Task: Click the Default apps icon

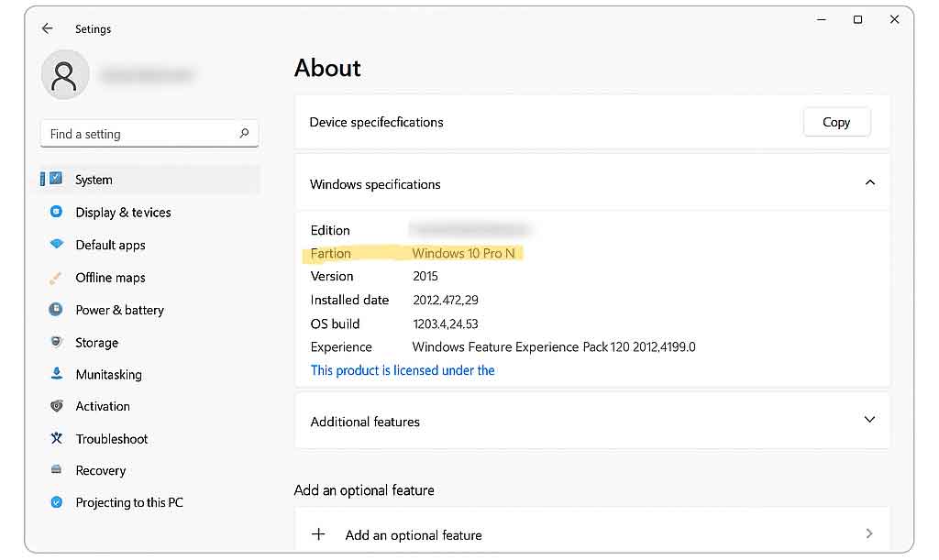Action: click(x=56, y=244)
